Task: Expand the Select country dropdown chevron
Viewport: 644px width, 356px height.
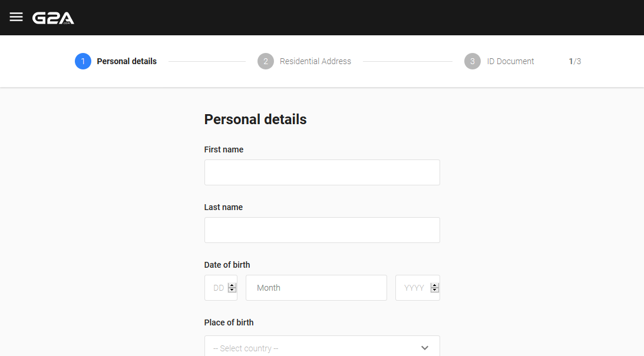Action: coord(425,348)
